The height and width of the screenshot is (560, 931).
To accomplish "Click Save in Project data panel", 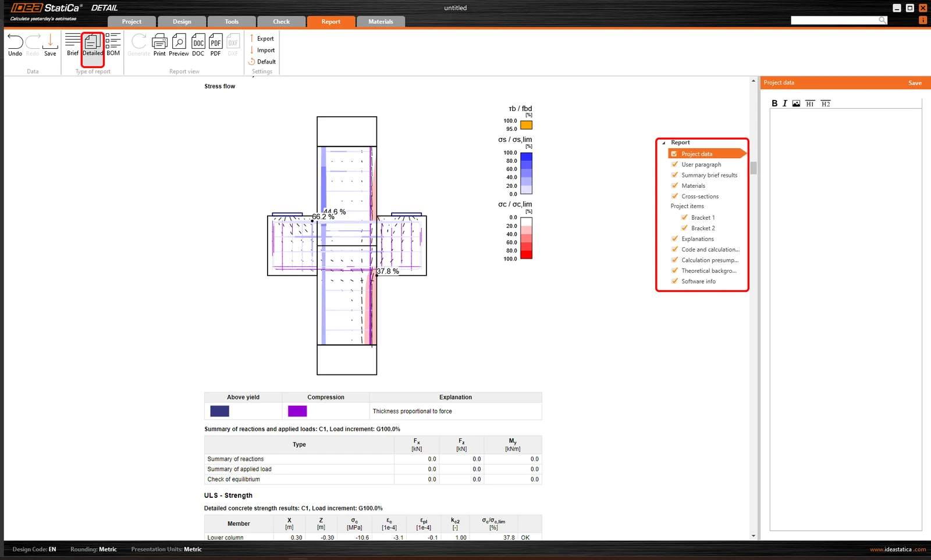I will click(x=915, y=83).
